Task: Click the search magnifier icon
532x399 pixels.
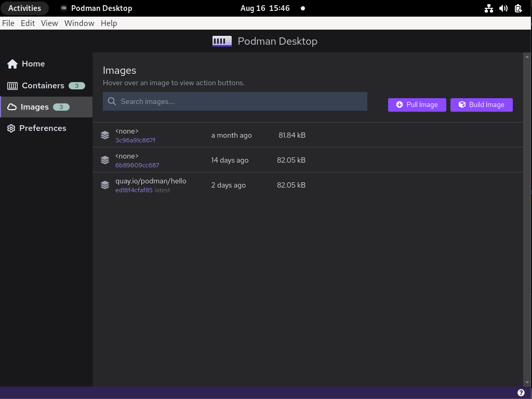Action: click(x=112, y=101)
